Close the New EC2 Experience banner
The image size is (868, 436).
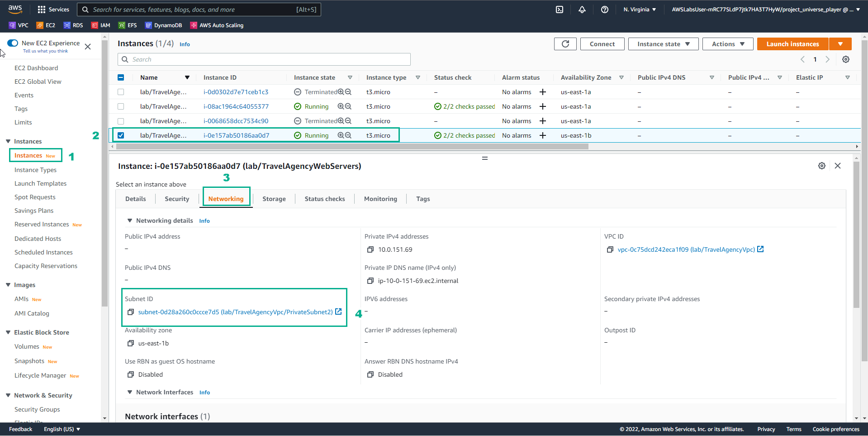(88, 47)
